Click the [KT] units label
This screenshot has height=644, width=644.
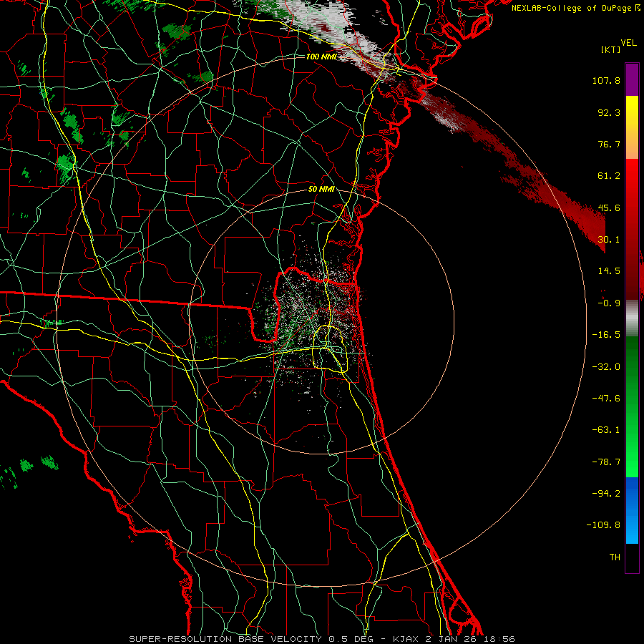[611, 49]
